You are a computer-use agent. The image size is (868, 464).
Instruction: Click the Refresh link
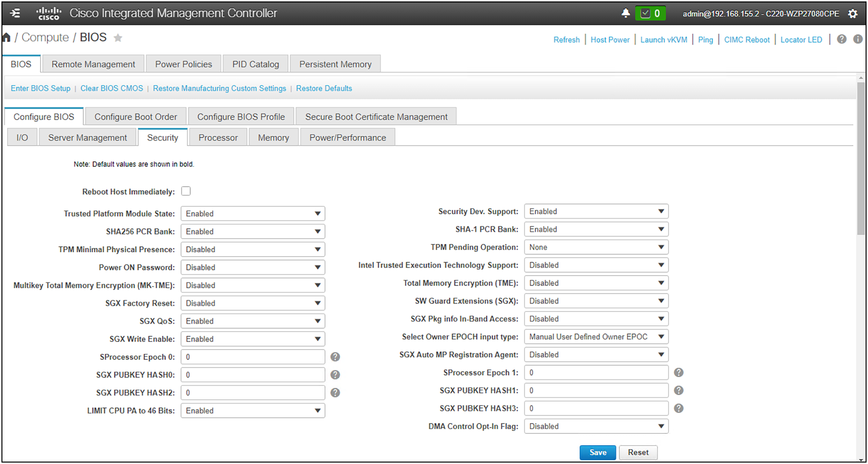click(x=567, y=40)
